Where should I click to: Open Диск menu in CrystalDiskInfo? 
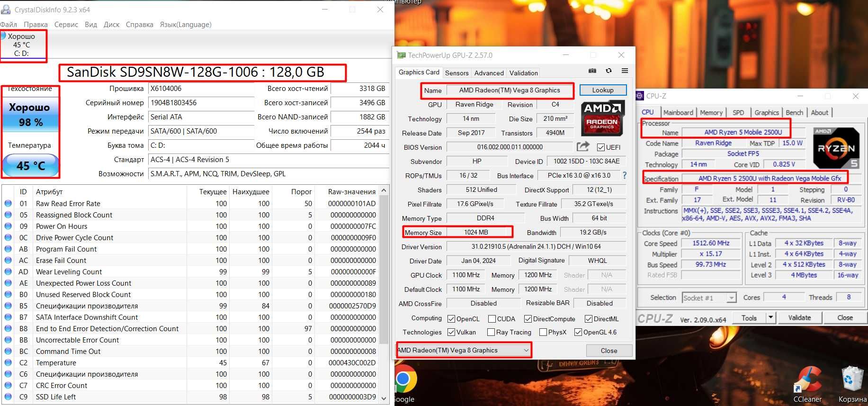pos(112,25)
